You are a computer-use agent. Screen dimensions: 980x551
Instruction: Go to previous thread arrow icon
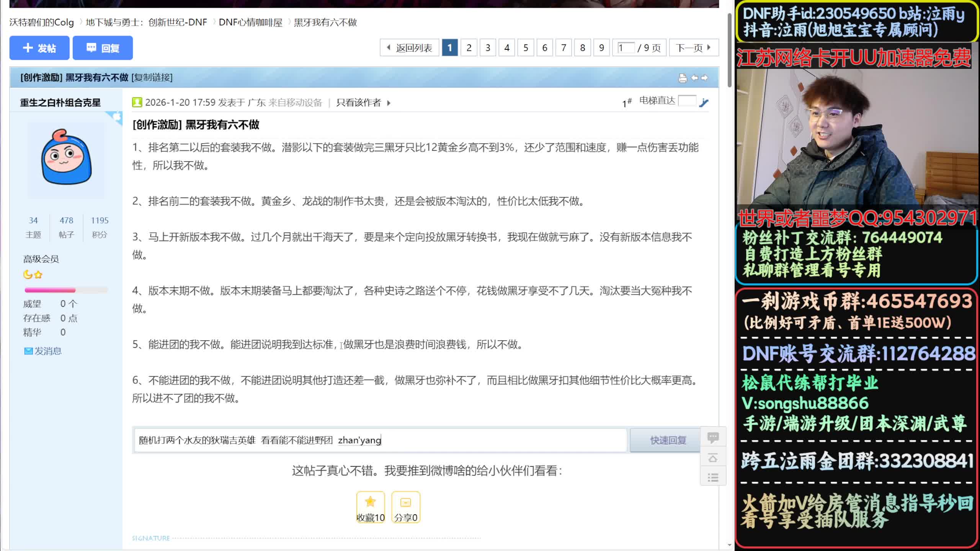[694, 78]
